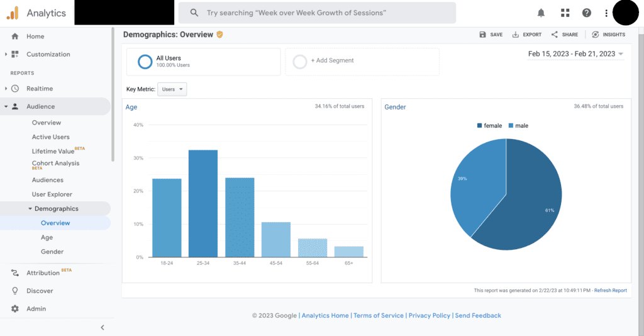The image size is (644, 336).
Task: Toggle the male legend entry
Action: (x=518, y=126)
